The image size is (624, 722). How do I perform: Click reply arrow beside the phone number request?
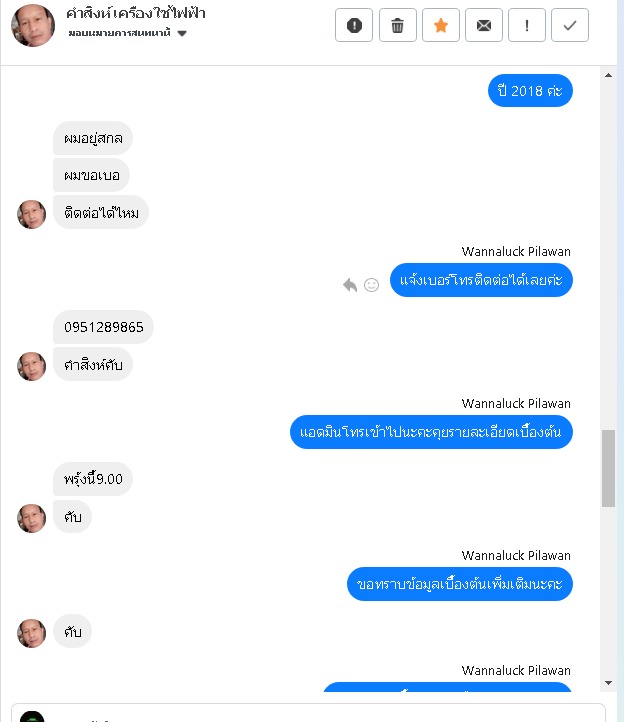click(350, 285)
